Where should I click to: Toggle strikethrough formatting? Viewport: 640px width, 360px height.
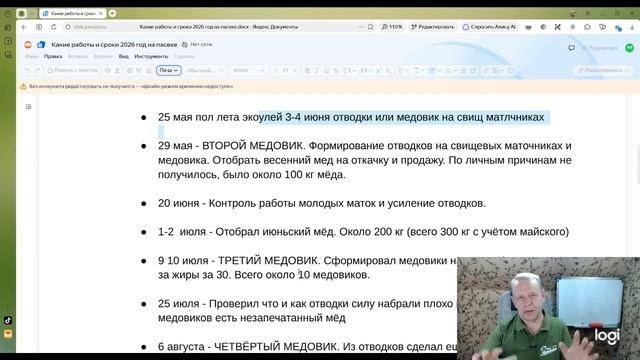[336, 71]
